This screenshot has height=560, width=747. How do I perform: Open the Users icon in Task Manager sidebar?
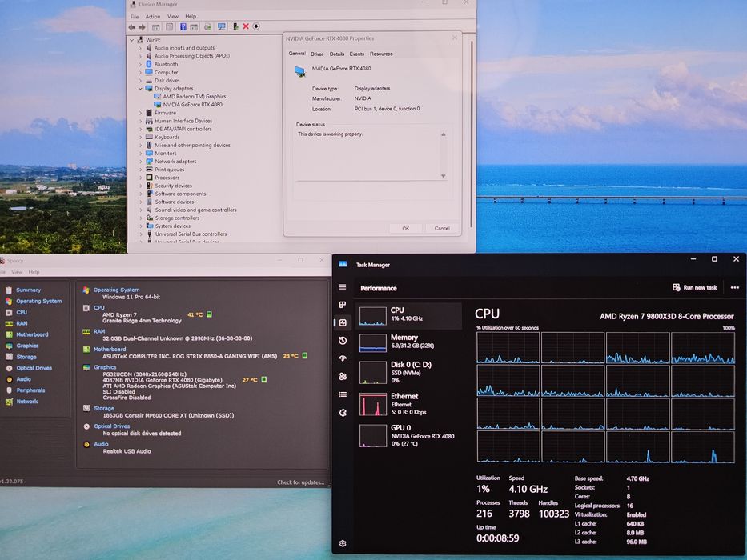342,376
